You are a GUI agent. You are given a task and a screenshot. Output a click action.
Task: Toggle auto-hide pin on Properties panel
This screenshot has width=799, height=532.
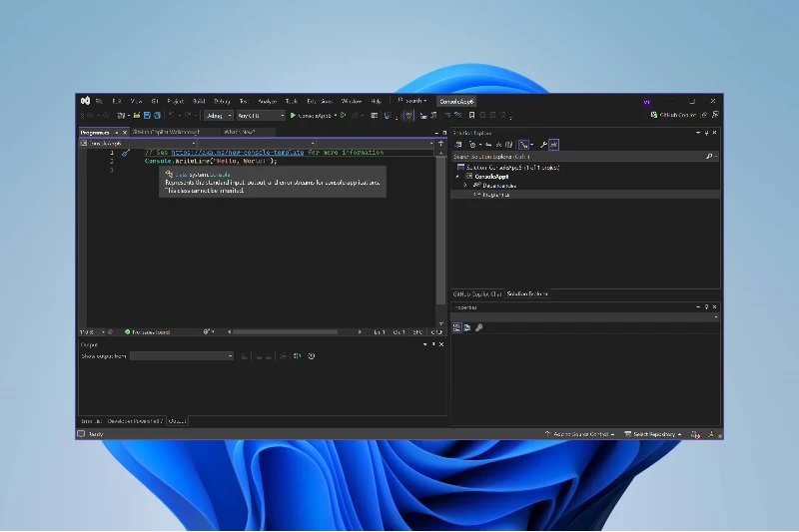[706, 307]
